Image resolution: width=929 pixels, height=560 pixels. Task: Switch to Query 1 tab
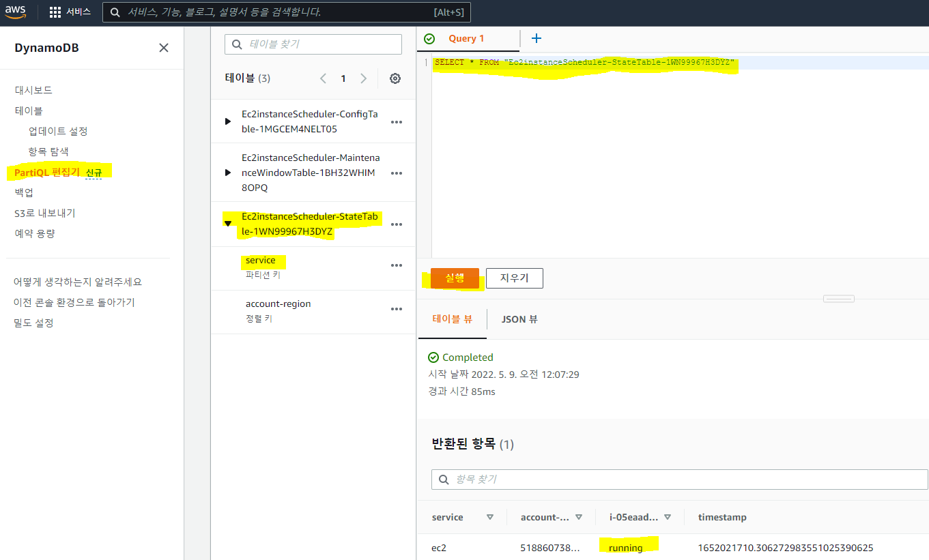[466, 39]
